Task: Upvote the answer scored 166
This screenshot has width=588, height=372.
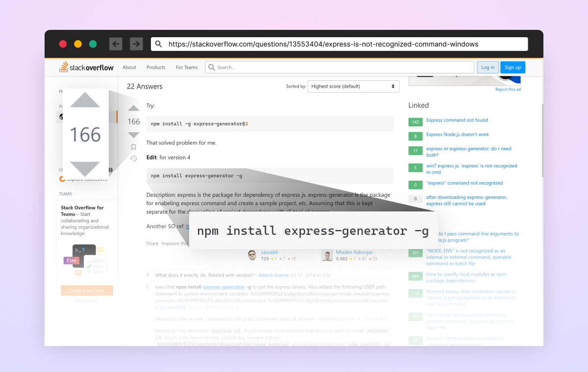Action: point(134,108)
